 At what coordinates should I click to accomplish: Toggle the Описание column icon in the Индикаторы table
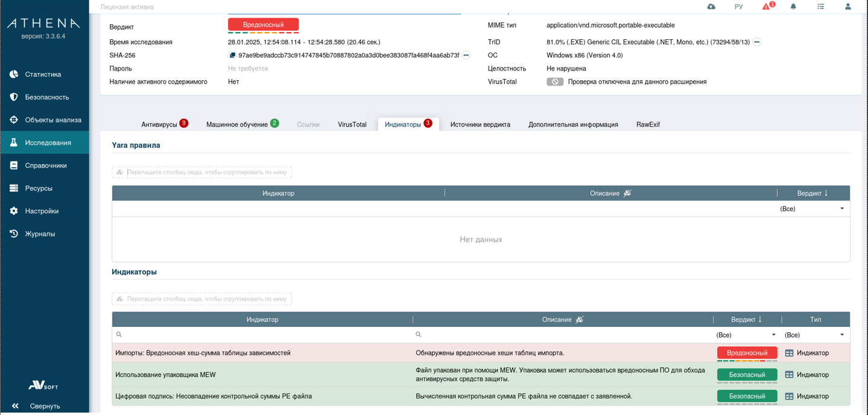click(x=580, y=320)
